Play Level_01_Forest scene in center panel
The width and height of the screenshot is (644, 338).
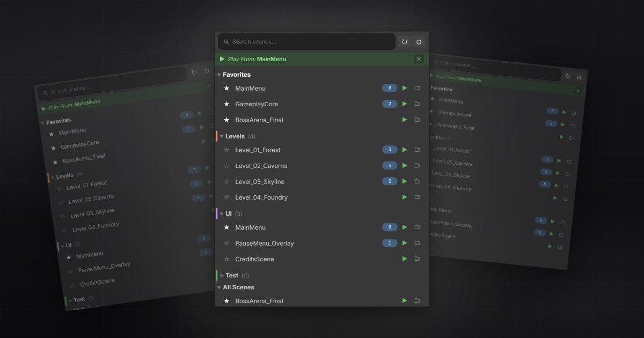point(405,150)
